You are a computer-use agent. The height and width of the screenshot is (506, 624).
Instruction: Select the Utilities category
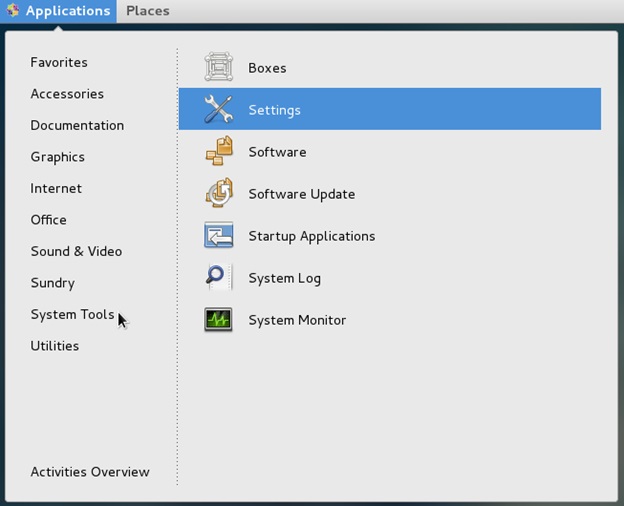[54, 346]
